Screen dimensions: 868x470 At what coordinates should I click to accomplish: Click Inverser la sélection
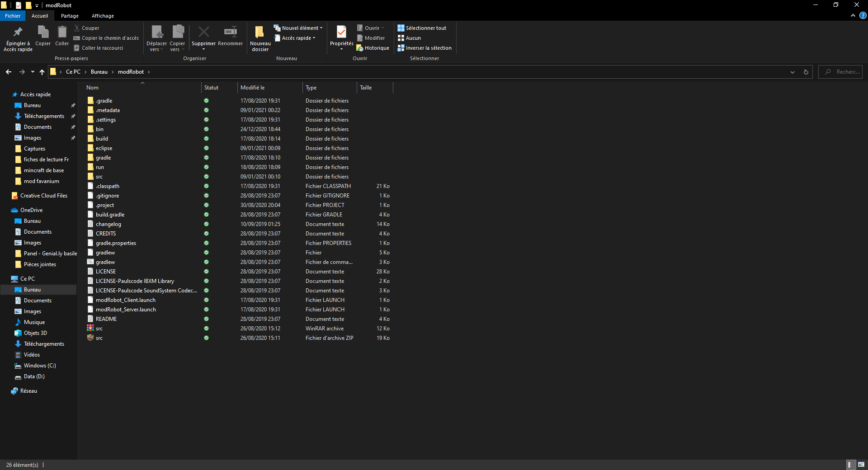pos(425,48)
